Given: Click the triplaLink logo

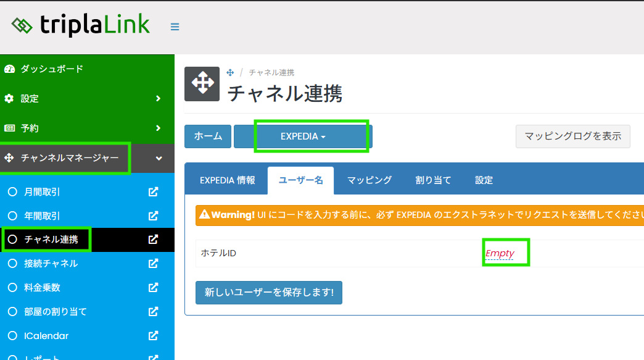Looking at the screenshot, I should [x=80, y=25].
